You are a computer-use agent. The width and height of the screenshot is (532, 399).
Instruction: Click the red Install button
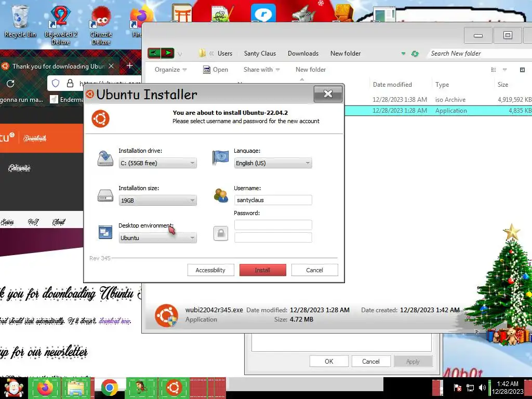point(262,270)
